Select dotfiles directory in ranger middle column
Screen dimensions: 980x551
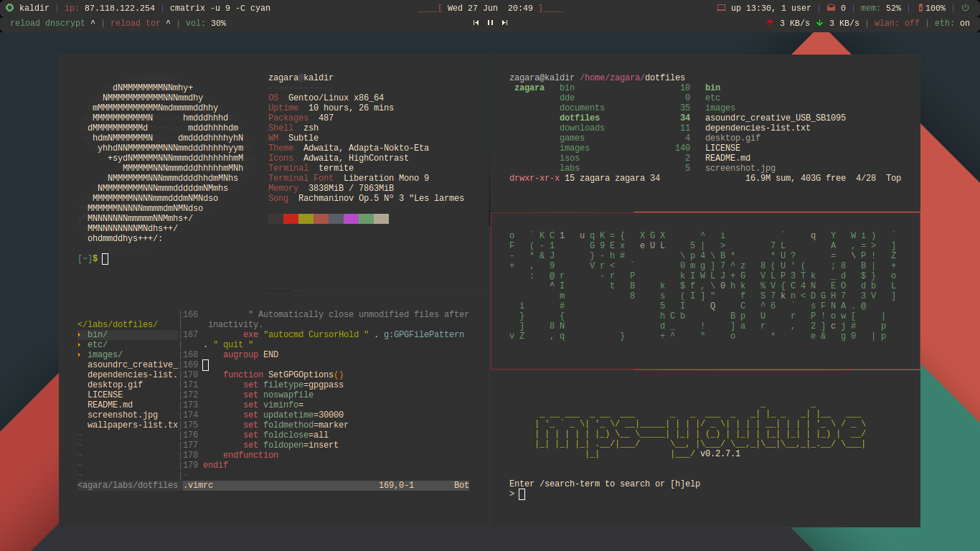coord(580,118)
